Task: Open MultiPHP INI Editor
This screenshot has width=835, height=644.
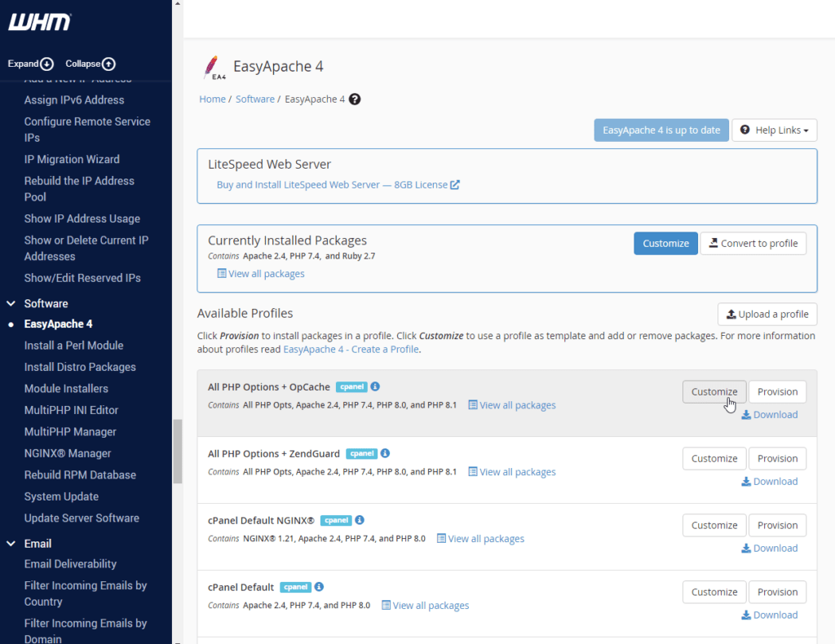Action: (72, 410)
